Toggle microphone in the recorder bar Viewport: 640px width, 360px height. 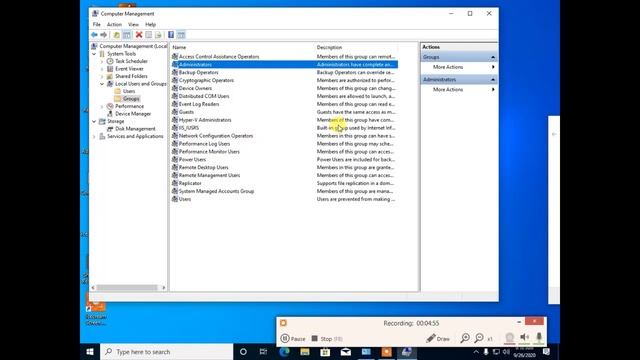[x=539, y=337]
